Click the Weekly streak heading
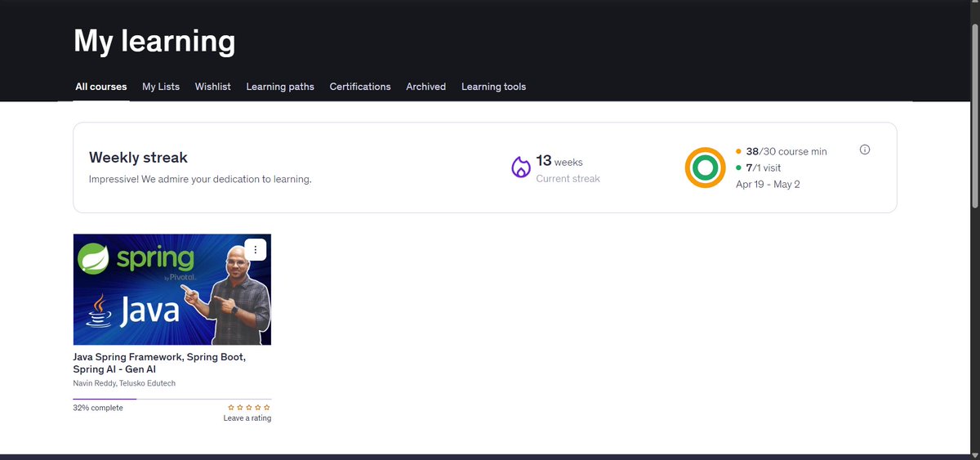The width and height of the screenshot is (980, 460). [x=138, y=158]
